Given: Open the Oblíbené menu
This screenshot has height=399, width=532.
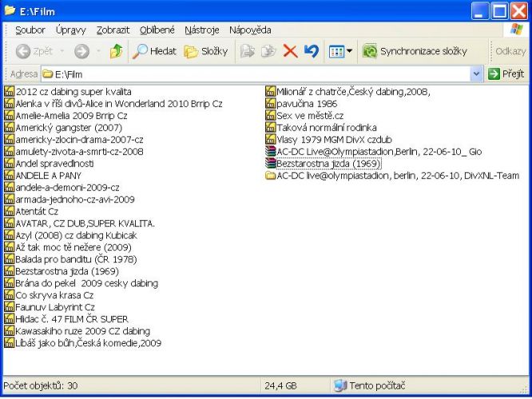Looking at the screenshot, I should coord(157,30).
